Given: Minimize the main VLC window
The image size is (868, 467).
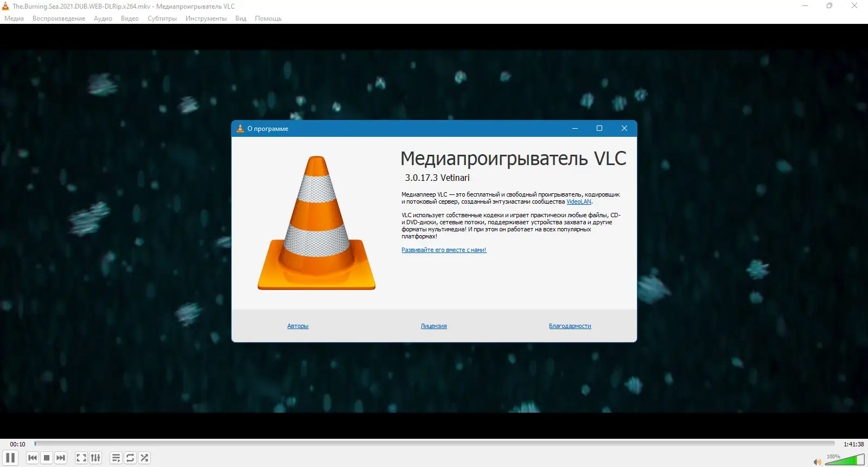Looking at the screenshot, I should tap(805, 6).
